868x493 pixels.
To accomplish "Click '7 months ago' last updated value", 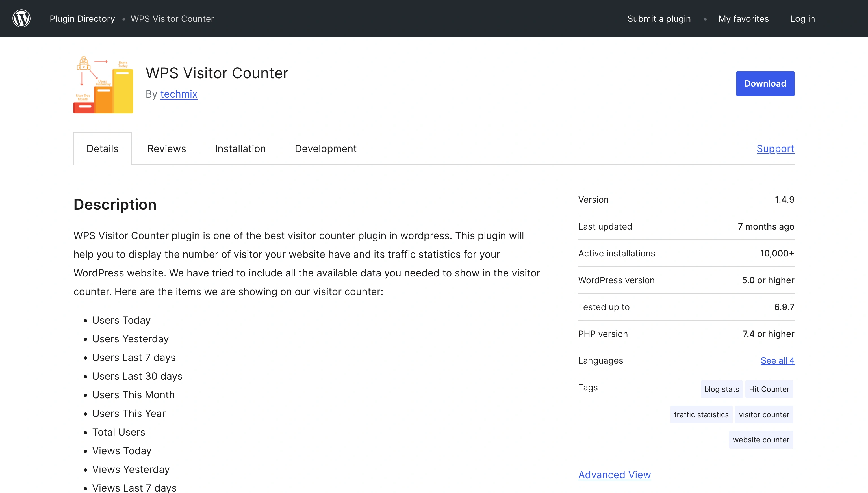I will (766, 226).
